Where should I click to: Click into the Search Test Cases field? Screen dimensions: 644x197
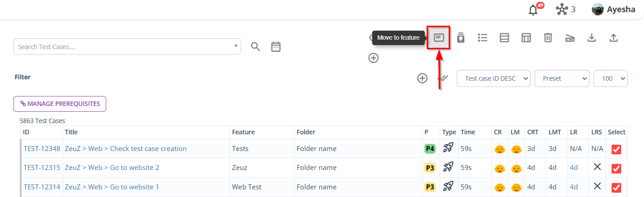click(124, 47)
